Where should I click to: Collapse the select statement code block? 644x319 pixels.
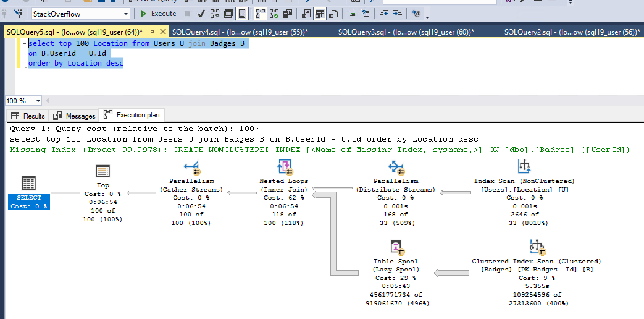point(24,43)
